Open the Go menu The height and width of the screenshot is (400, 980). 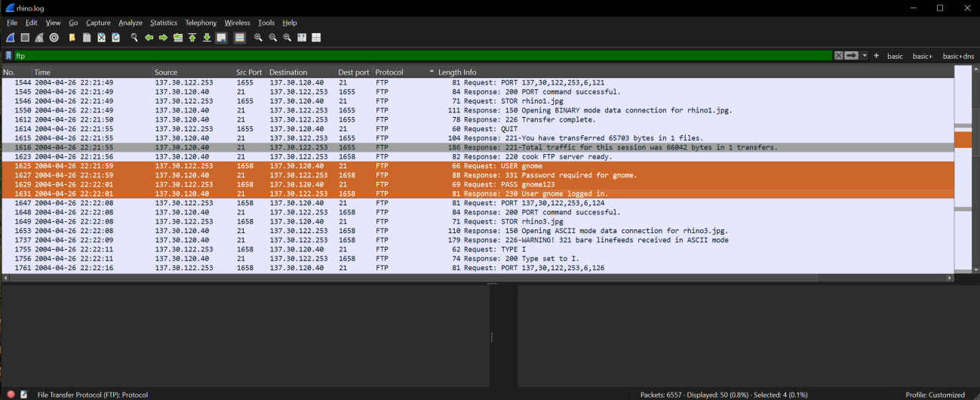[73, 23]
